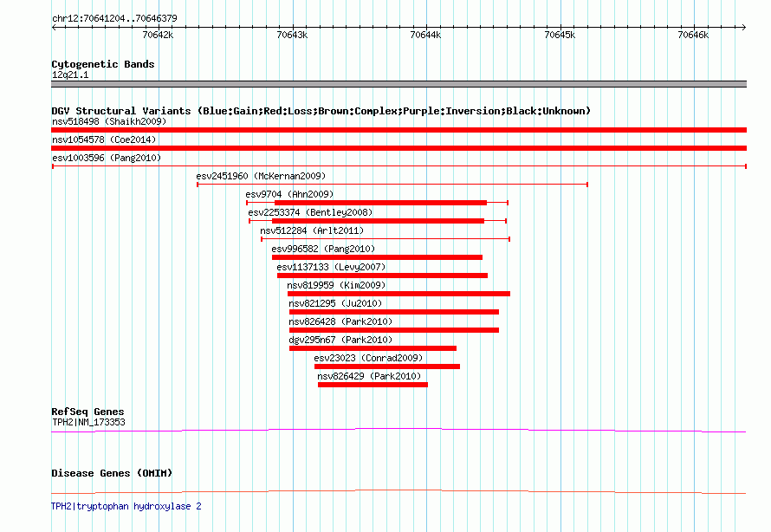Follow the TPH2|tryptophan hydroxylase 2 link
This screenshot has height=532, width=771.
coord(126,506)
